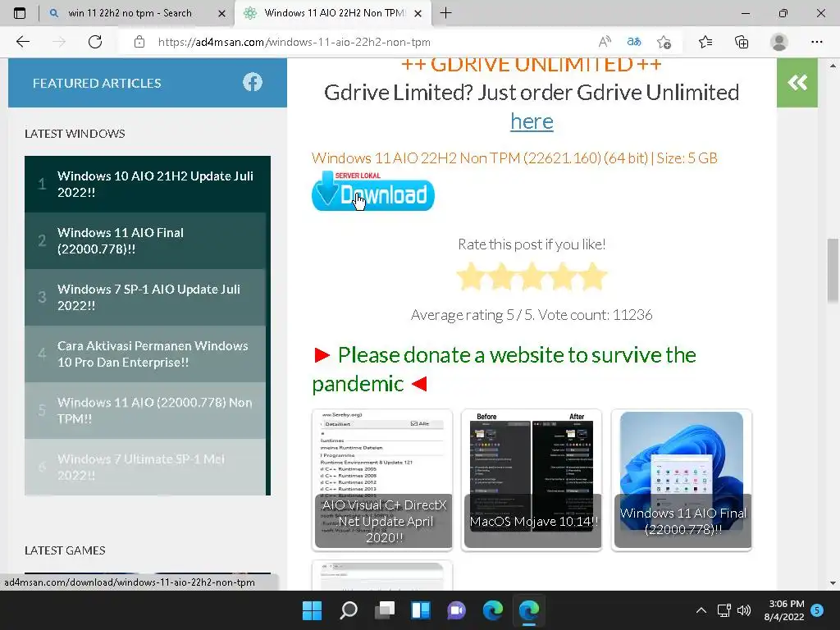
Task: Click the site info lock icon
Action: pyautogui.click(x=139, y=42)
